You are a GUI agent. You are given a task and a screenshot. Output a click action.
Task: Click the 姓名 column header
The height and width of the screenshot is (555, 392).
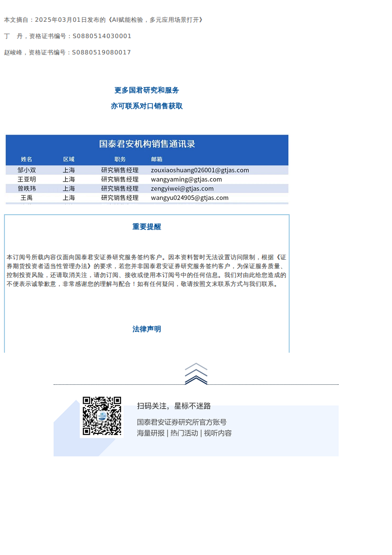(x=27, y=159)
